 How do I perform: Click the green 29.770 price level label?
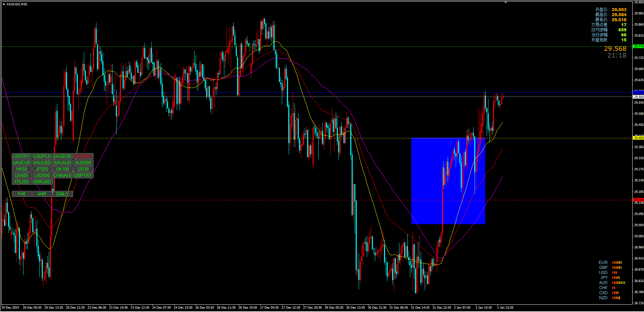tap(638, 46)
